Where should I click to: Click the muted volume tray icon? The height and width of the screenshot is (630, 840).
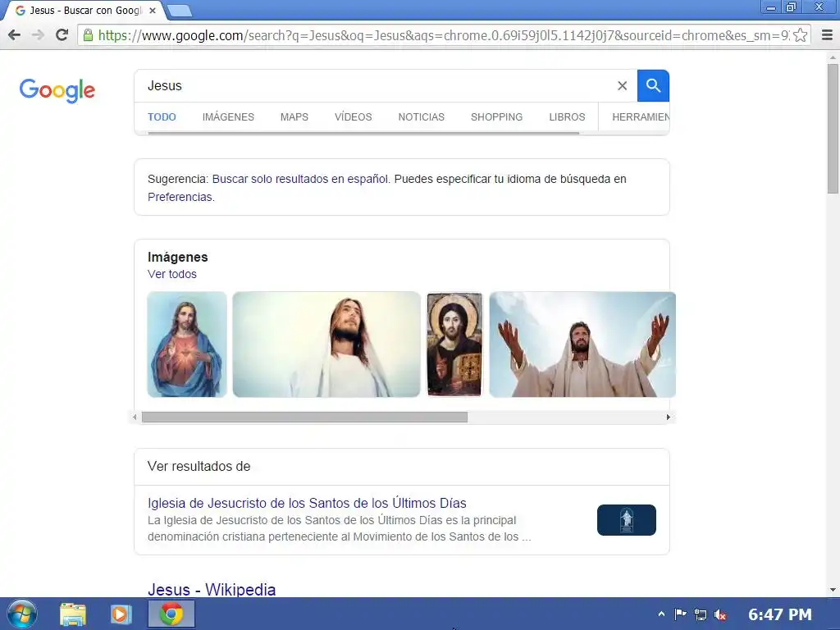click(720, 614)
